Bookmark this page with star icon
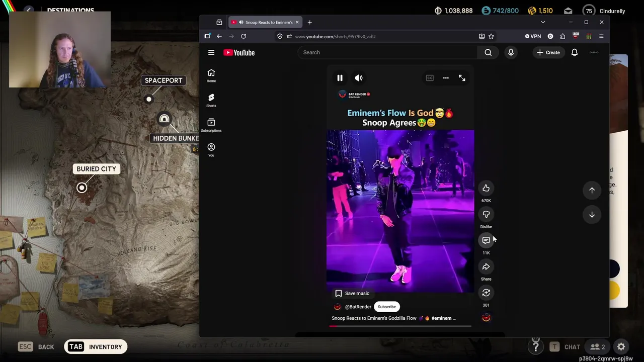Viewport: 644px width, 362px height. [491, 36]
